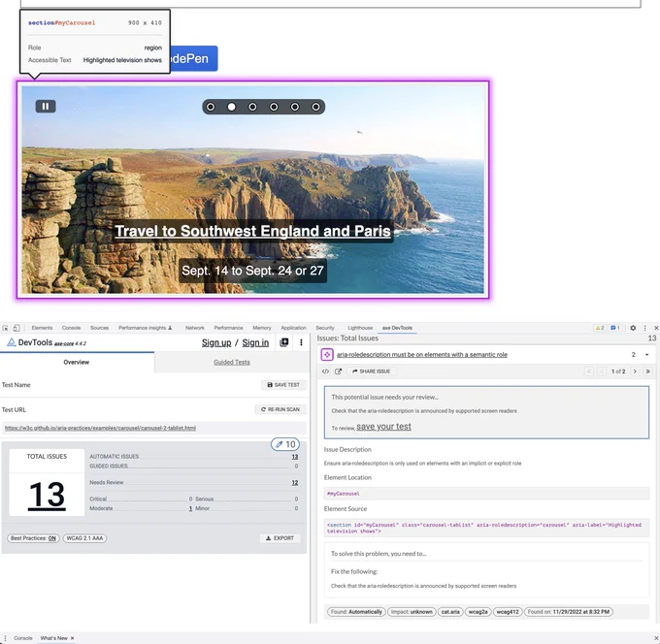The image size is (660, 644).
Task: Go to the last issue instance
Action: [x=647, y=371]
